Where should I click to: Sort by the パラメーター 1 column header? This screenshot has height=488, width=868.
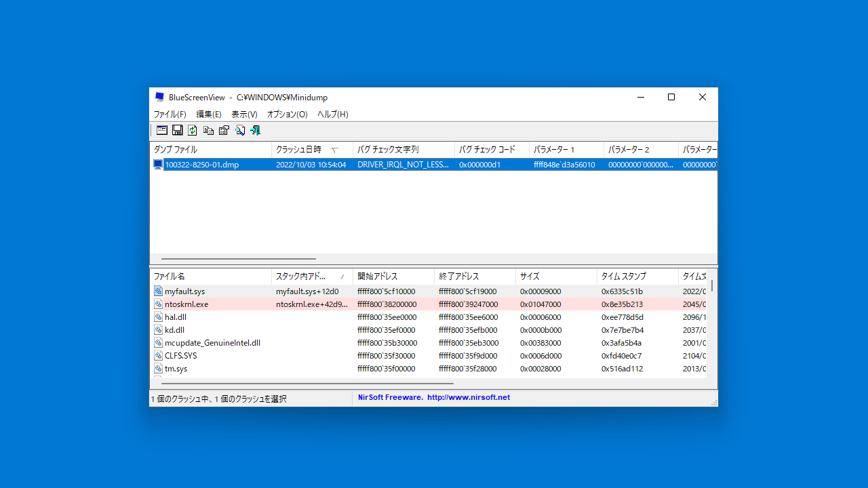point(566,149)
